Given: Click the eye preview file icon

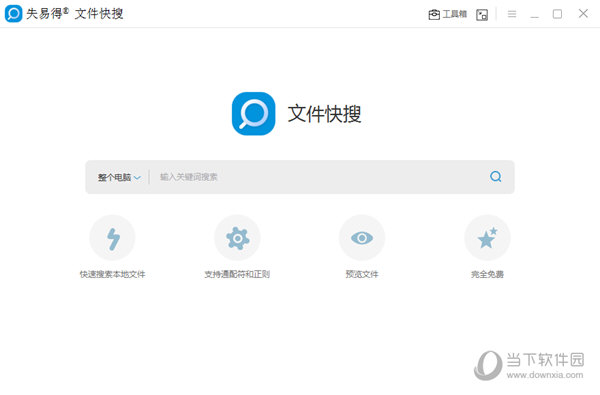Looking at the screenshot, I should click(362, 238).
